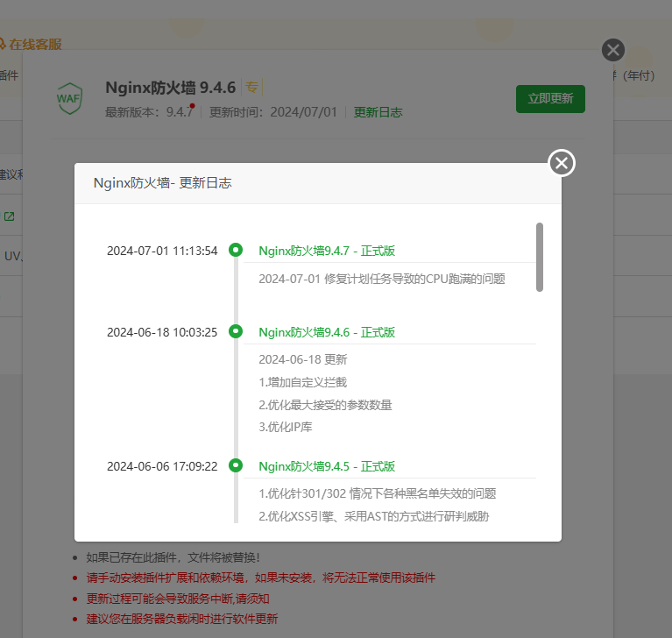Click the 请手动安装插件扩展和依赖环境 warning line

click(x=260, y=578)
